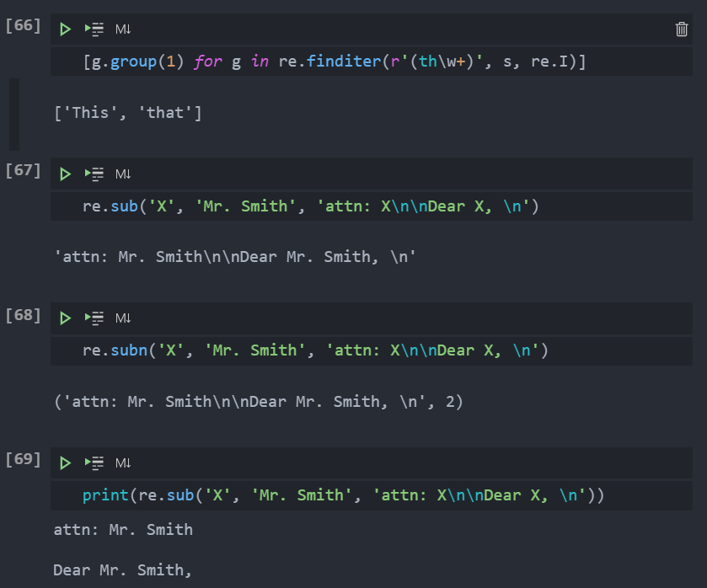Convert cell 66 to Markdown icon
The image size is (707, 588).
[x=123, y=29]
